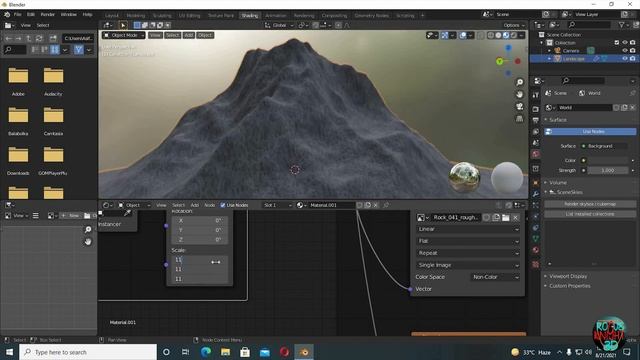
Task: Click the green Y axis gizmo
Action: 500,61
